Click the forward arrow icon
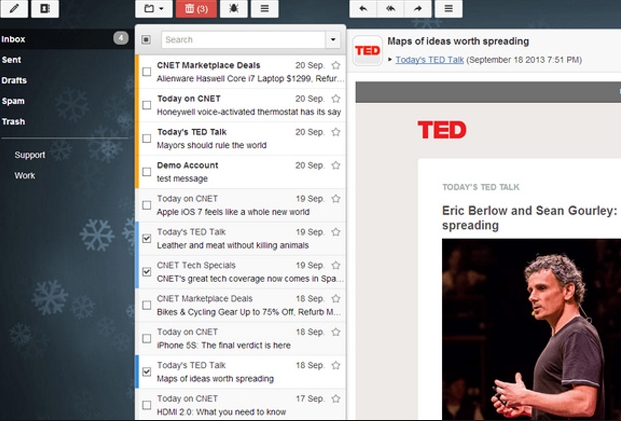The image size is (621, 421). (418, 8)
